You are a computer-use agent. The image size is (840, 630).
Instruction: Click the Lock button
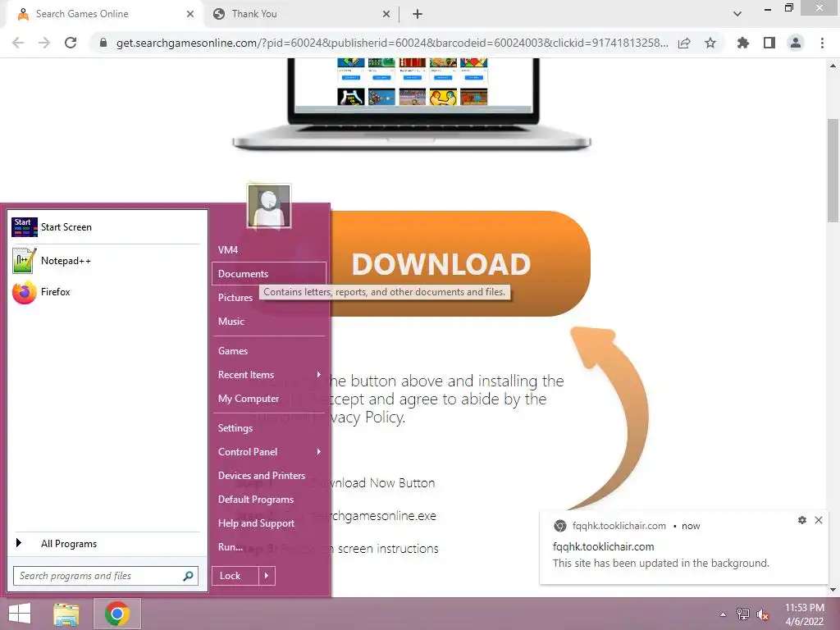coord(235,576)
